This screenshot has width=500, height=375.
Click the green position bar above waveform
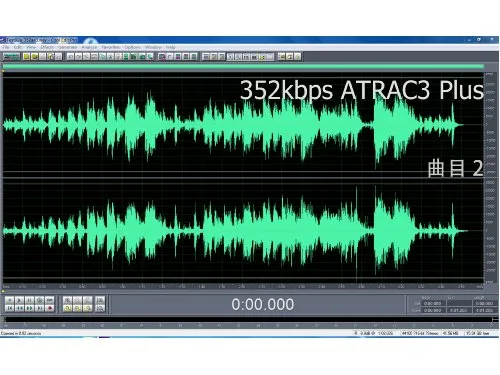click(x=243, y=67)
